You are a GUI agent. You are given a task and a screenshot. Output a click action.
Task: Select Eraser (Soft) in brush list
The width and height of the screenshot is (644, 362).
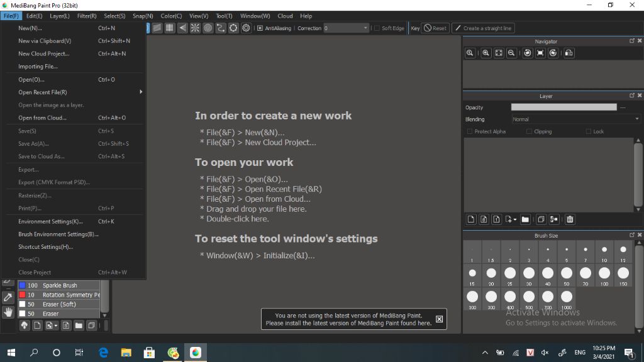tap(58, 304)
